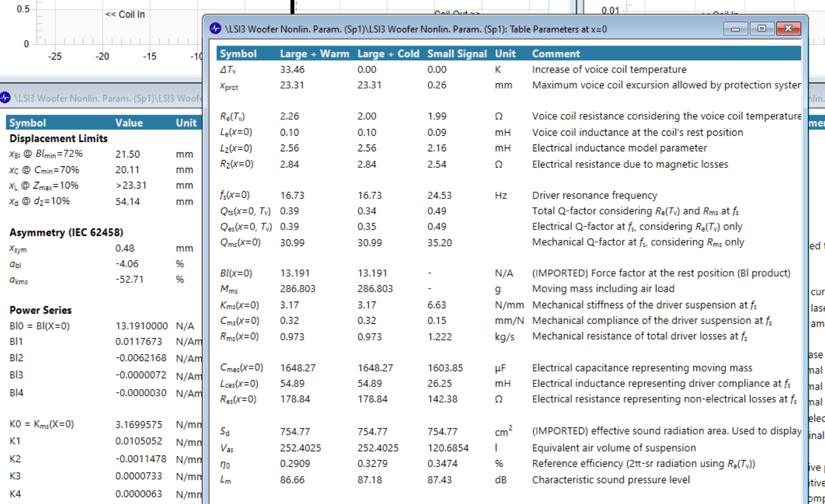
Task: Select Bl1 value 0.0117673
Action: (138, 341)
